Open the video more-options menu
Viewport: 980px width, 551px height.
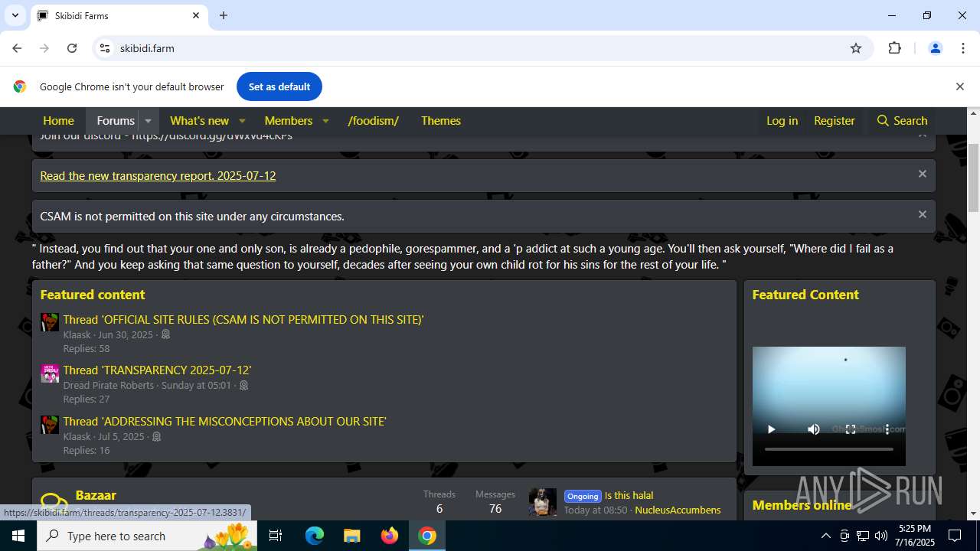887,429
